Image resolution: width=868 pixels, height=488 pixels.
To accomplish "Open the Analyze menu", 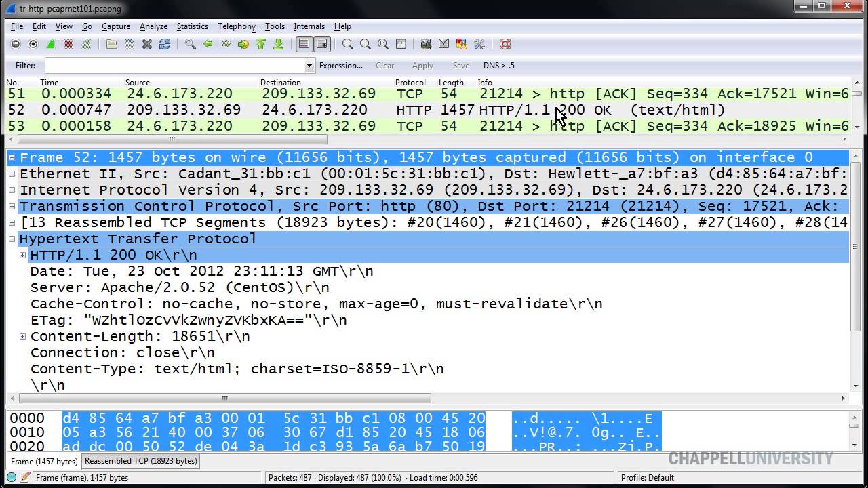I will (153, 26).
